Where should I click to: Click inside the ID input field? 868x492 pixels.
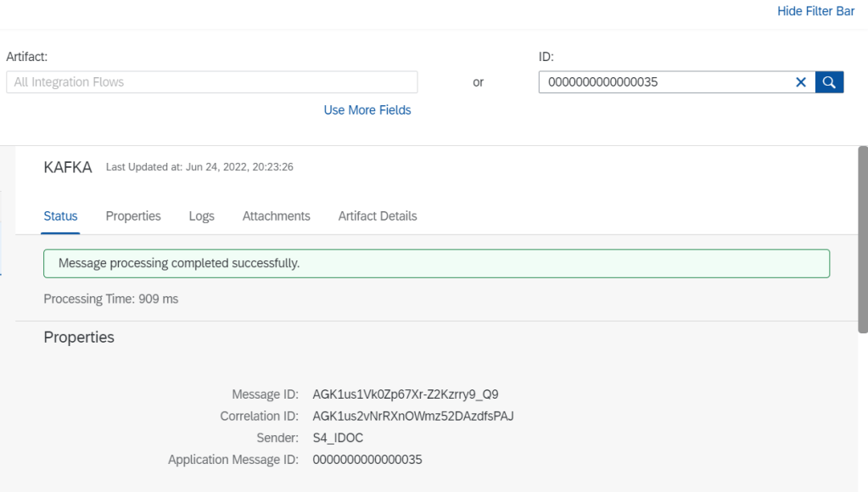coord(662,82)
